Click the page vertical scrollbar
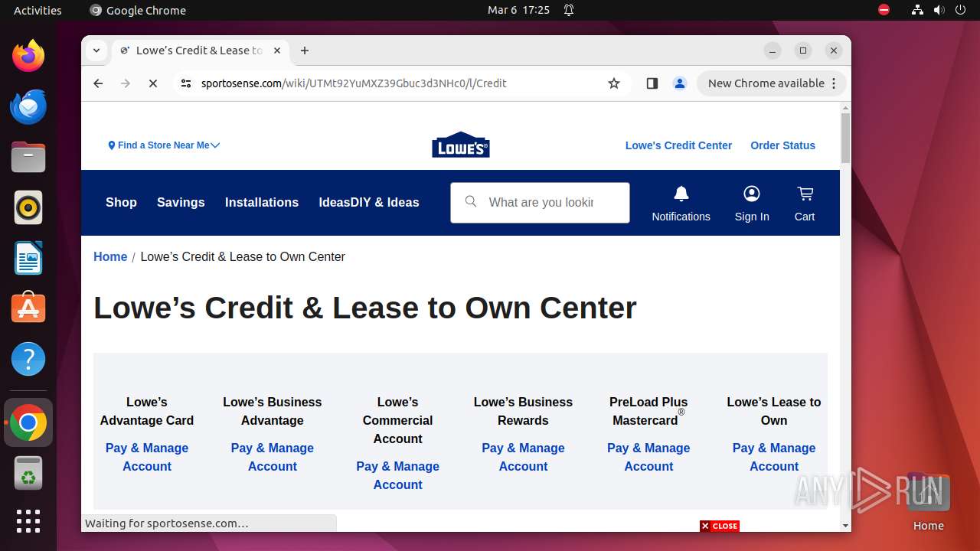The width and height of the screenshot is (980, 551). (x=845, y=138)
